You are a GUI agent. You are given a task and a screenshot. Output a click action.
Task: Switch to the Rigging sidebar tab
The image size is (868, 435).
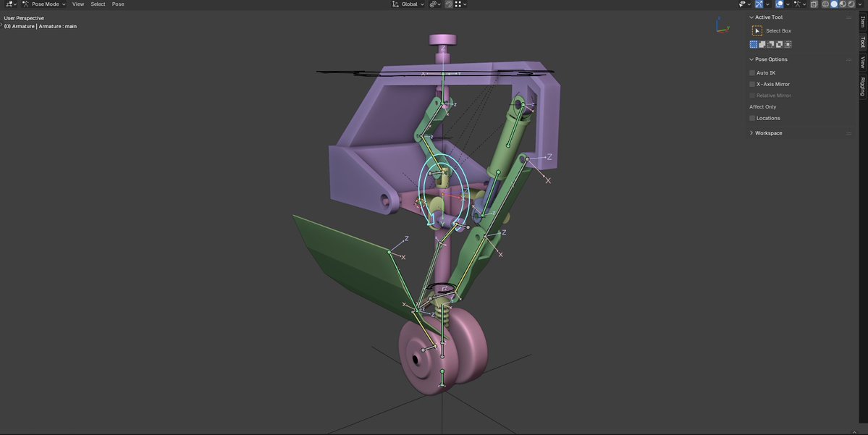[862, 86]
